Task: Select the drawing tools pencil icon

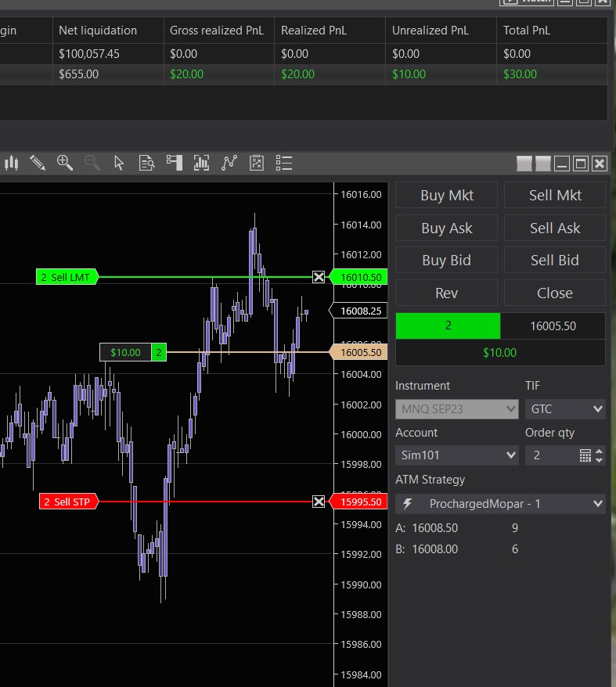Action: pos(37,163)
